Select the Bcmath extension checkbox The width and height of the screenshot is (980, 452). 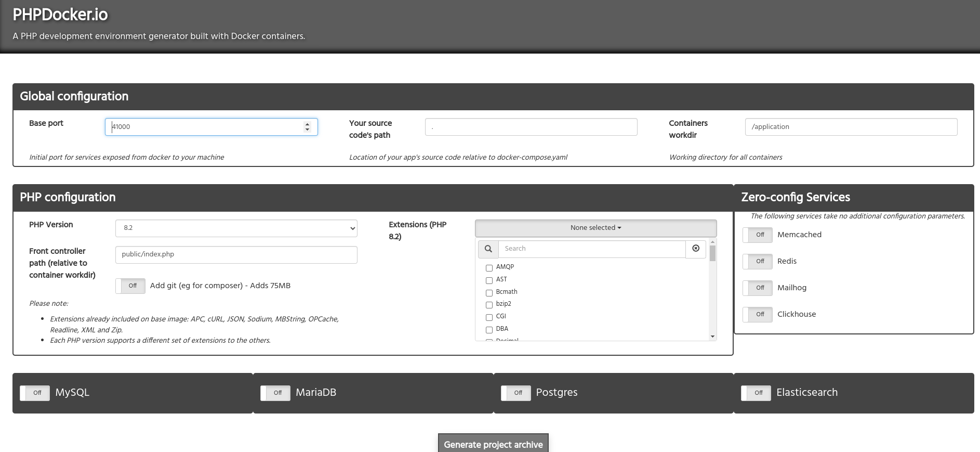coord(489,293)
